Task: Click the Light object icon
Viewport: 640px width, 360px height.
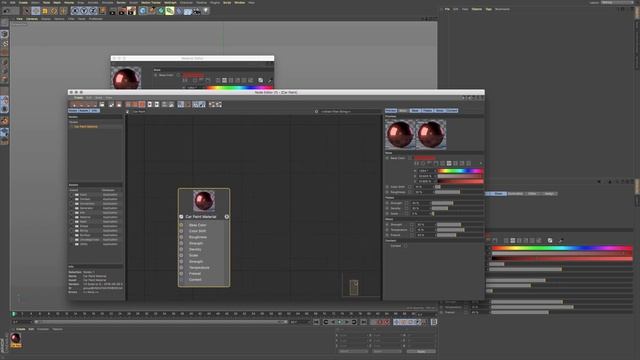Action: tap(206, 11)
